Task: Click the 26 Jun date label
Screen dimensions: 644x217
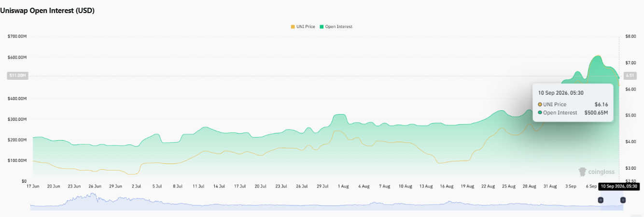Action: (95, 186)
